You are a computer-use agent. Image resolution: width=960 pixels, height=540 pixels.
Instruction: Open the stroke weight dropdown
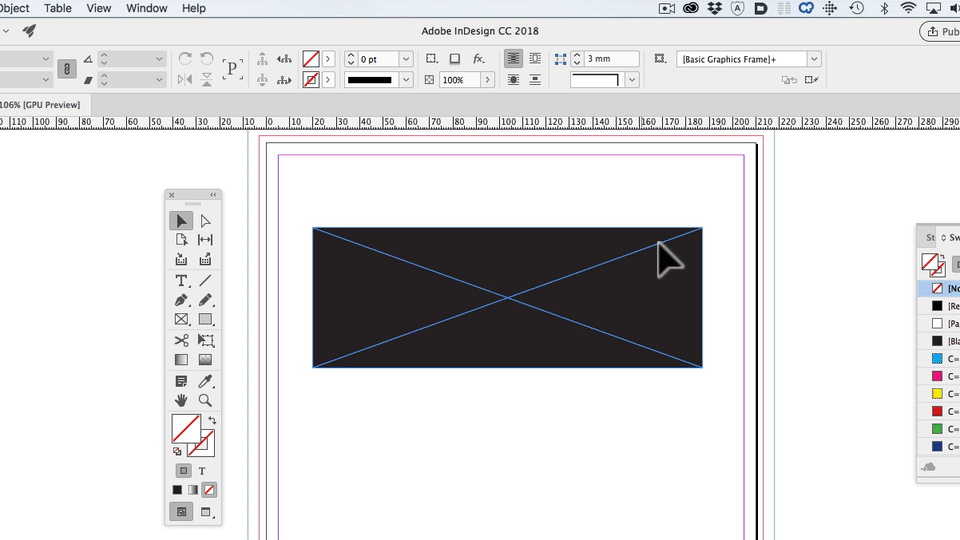tap(406, 59)
